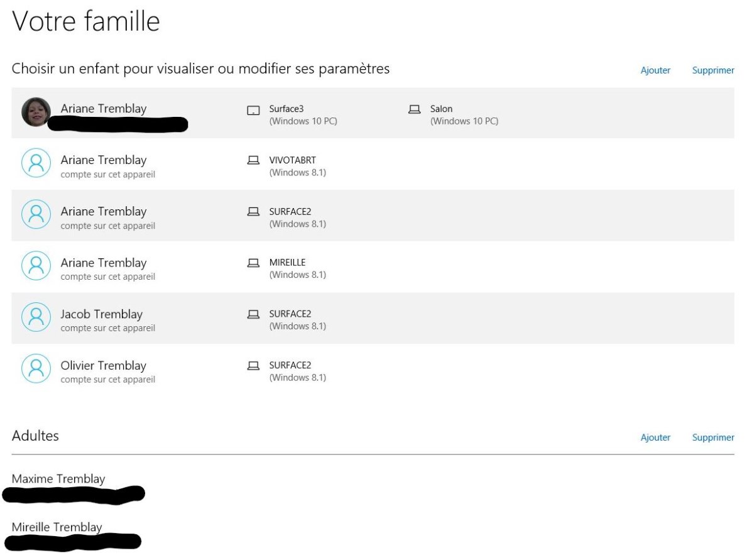Screen dimensions: 754x560
Task: Select adult Maxime Tremblay
Action: pos(58,479)
